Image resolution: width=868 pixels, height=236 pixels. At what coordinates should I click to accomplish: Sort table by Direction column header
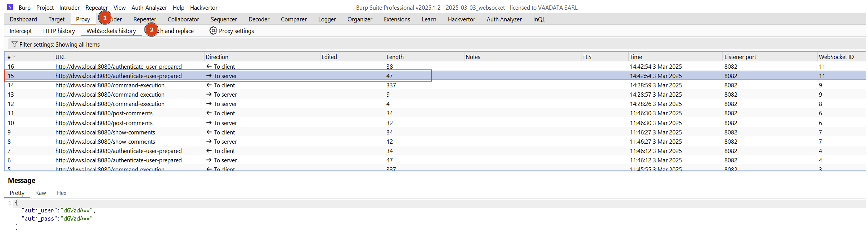click(x=217, y=57)
